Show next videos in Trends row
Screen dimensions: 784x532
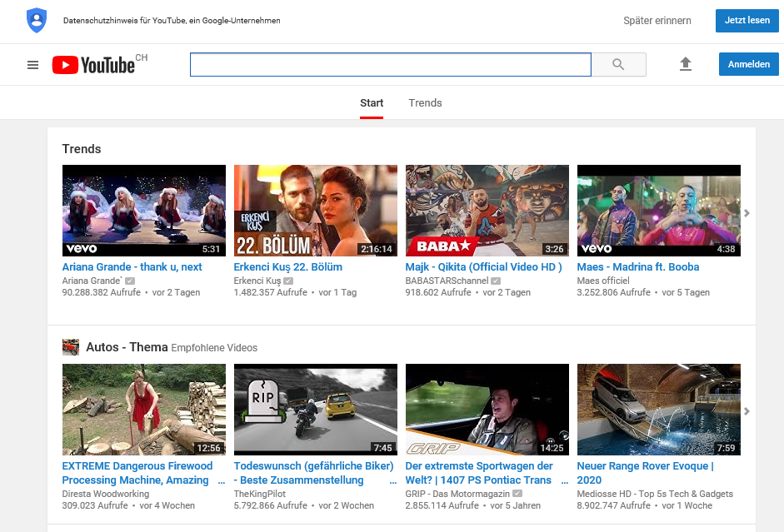[x=747, y=213]
